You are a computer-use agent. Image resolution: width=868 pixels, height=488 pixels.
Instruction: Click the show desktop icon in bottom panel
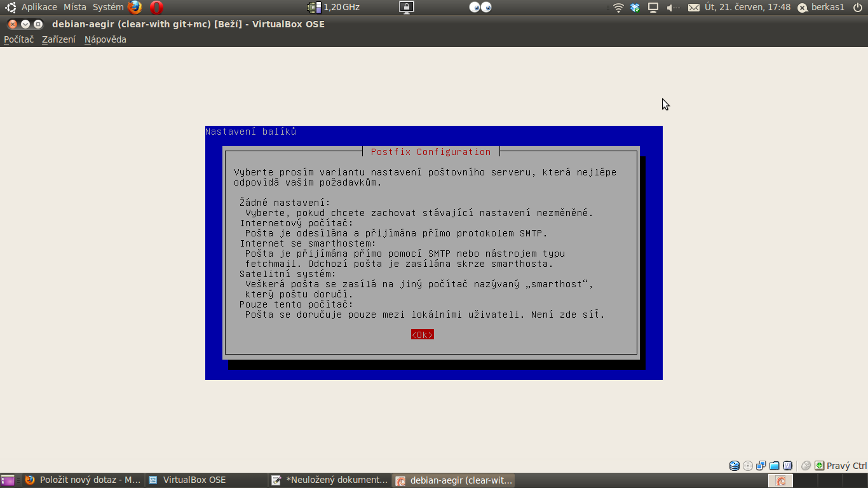point(8,480)
